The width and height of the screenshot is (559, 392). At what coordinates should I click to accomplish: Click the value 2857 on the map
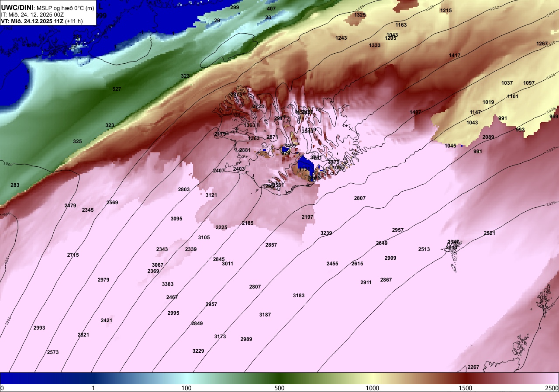click(x=271, y=245)
